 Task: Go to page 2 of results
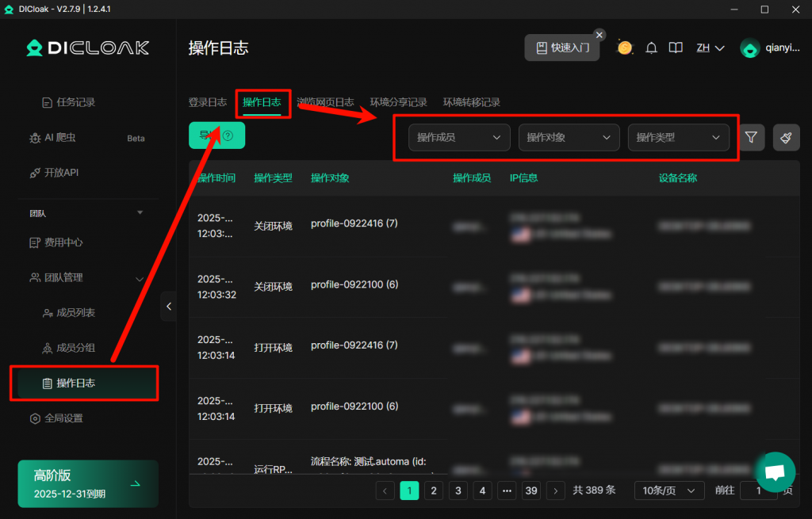[x=433, y=490]
